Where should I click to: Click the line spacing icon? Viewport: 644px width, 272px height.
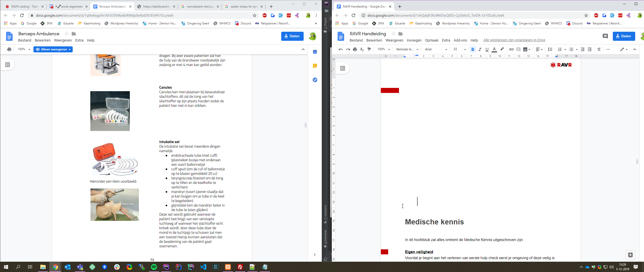coord(550,49)
